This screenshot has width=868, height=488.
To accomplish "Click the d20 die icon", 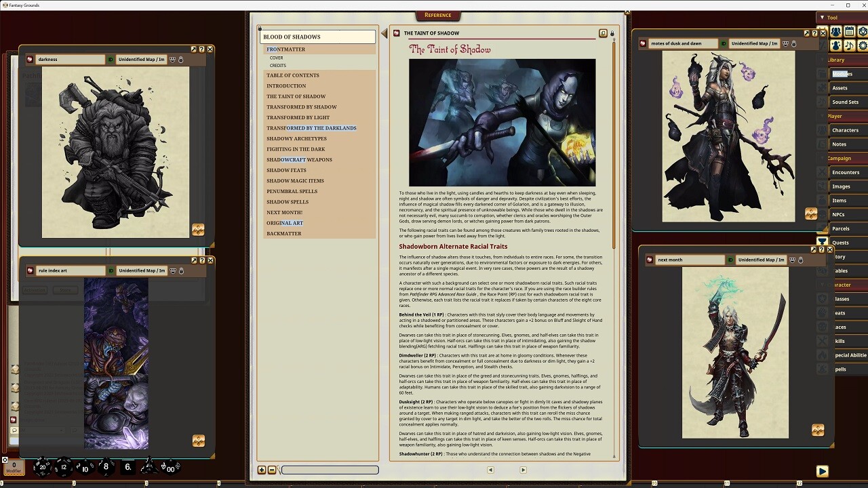I will 42,466.
